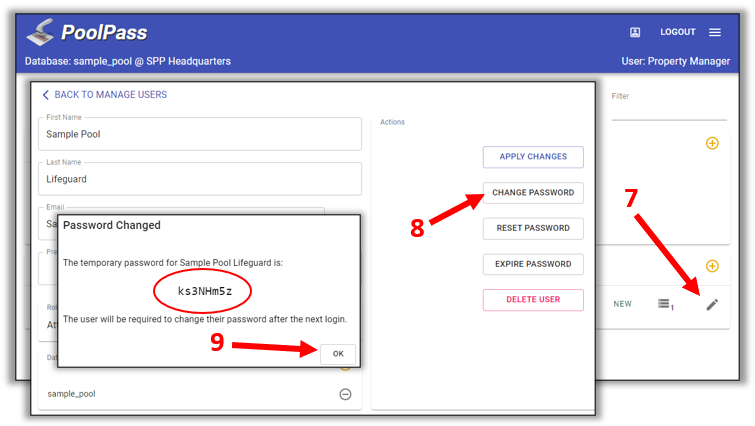Click the back chevron arrow icon

click(x=46, y=95)
